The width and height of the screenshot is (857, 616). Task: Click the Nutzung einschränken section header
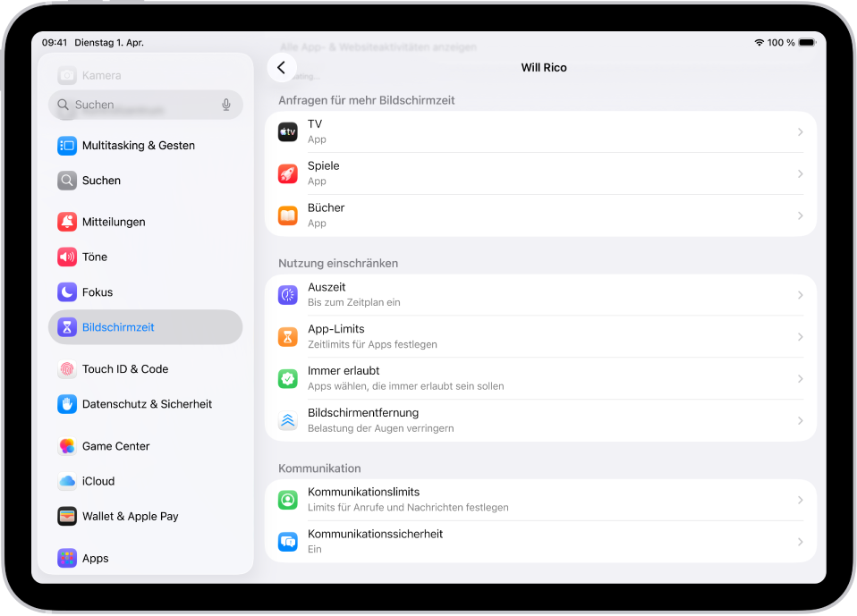point(338,263)
